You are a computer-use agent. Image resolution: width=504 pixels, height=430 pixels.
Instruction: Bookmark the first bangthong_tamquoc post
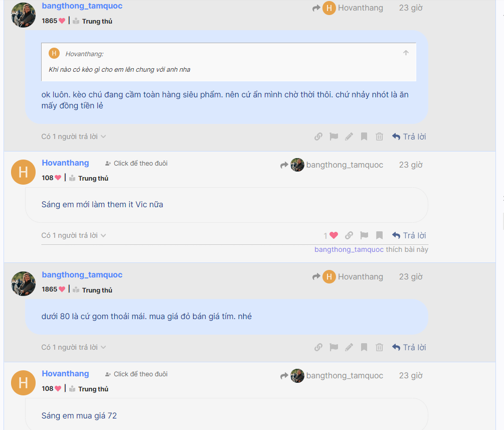pos(364,136)
